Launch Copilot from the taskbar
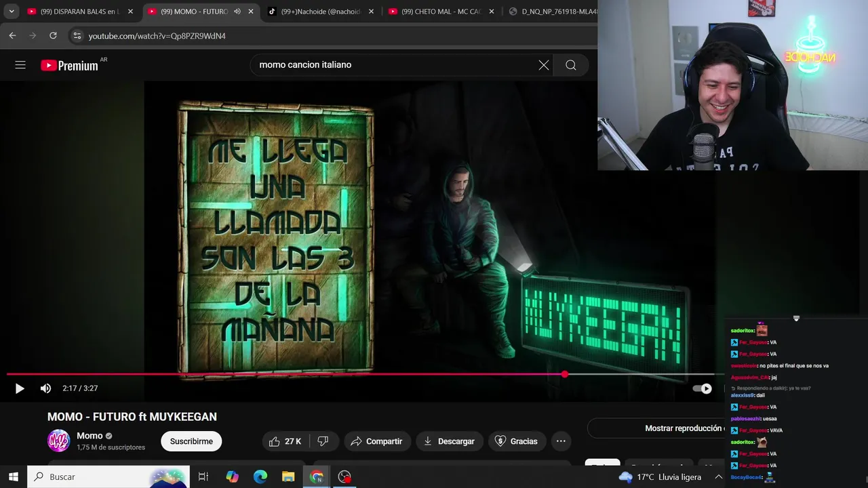The image size is (868, 488). (233, 477)
